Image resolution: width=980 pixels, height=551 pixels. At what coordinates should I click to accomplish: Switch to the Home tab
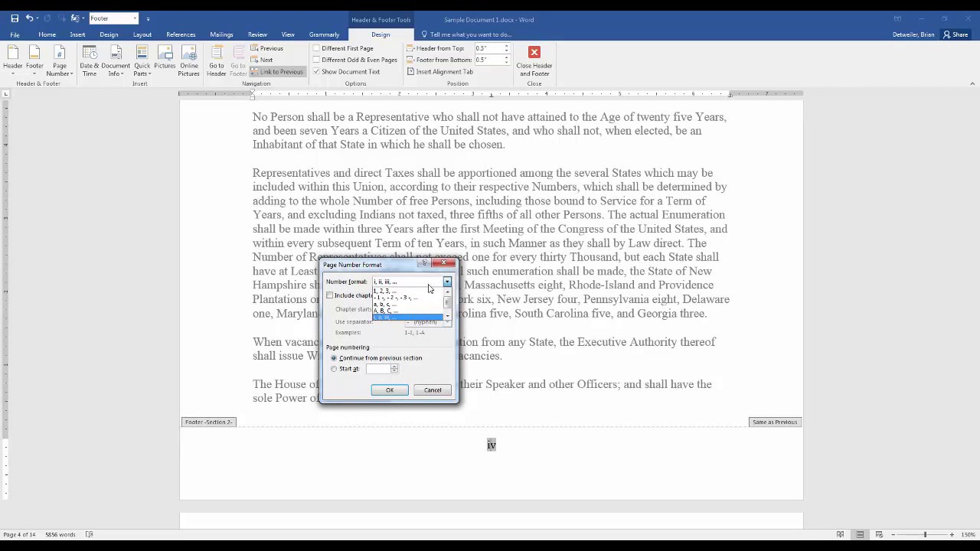click(x=47, y=34)
